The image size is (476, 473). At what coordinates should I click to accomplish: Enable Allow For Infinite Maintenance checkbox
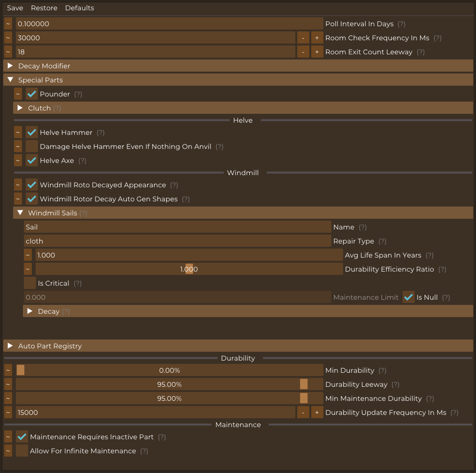pyautogui.click(x=22, y=450)
